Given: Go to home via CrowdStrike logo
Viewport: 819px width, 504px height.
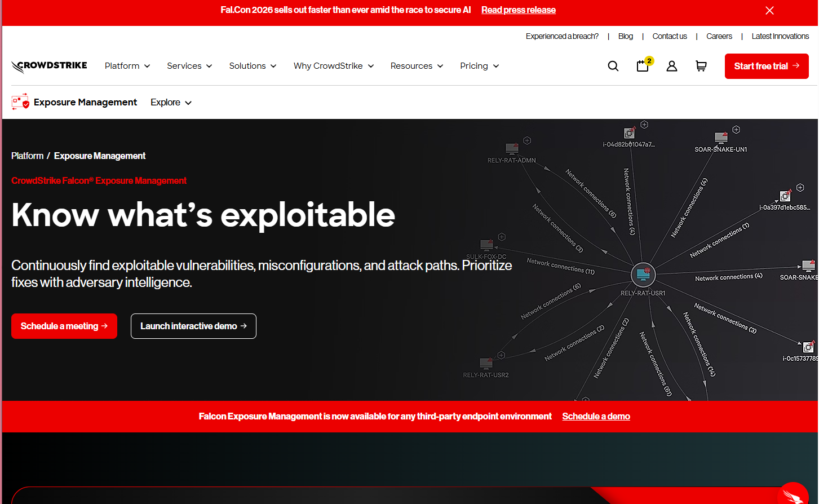Looking at the screenshot, I should tap(49, 67).
